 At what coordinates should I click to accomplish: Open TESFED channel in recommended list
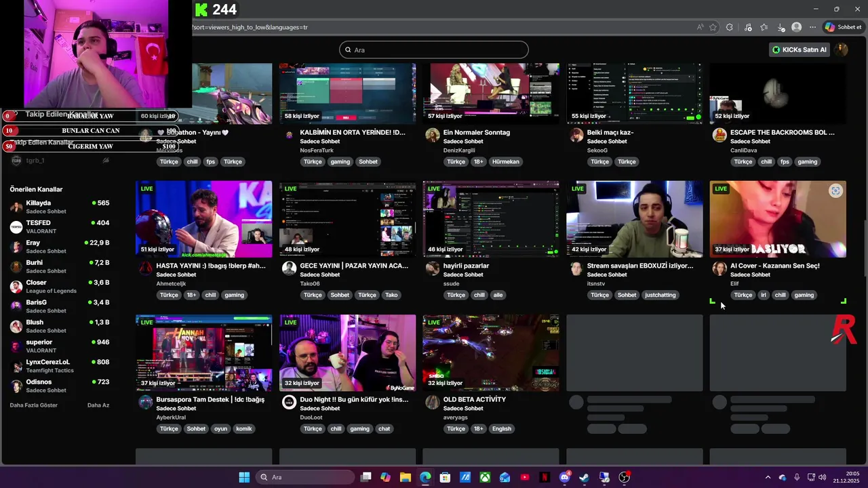[60, 226]
